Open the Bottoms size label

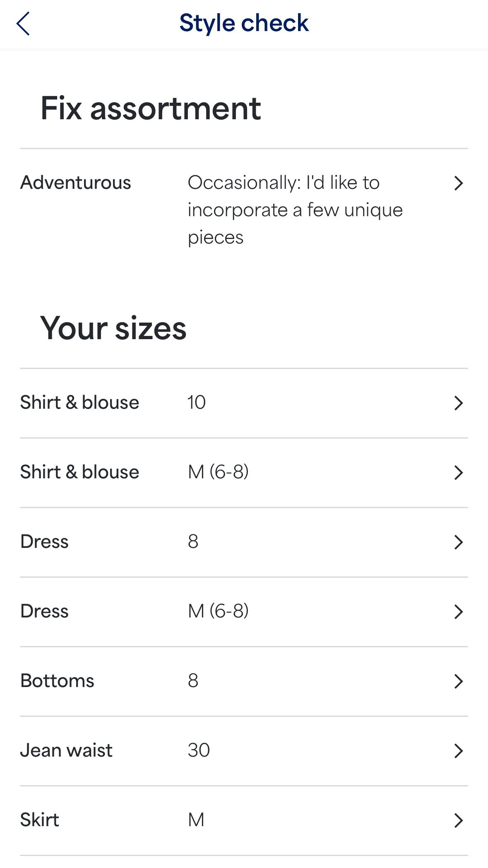click(x=57, y=681)
